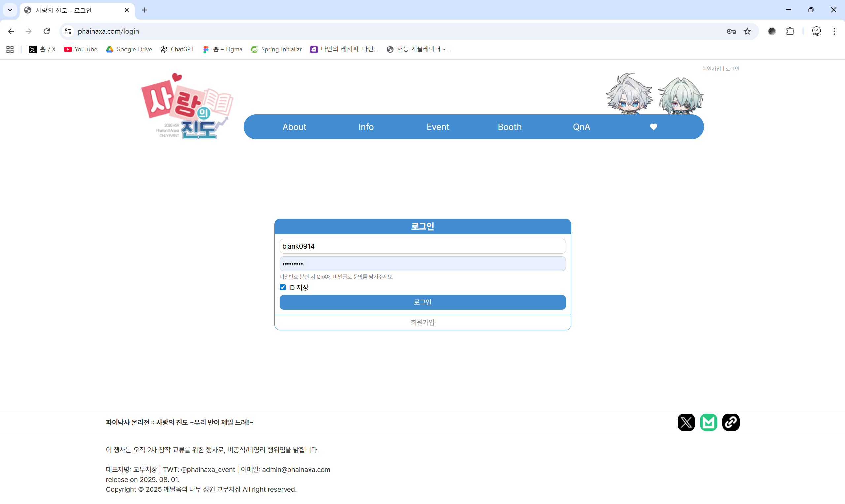Screen dimensions: 845x504
Task: Open the tab search dropdown arrow
Action: 10,10
